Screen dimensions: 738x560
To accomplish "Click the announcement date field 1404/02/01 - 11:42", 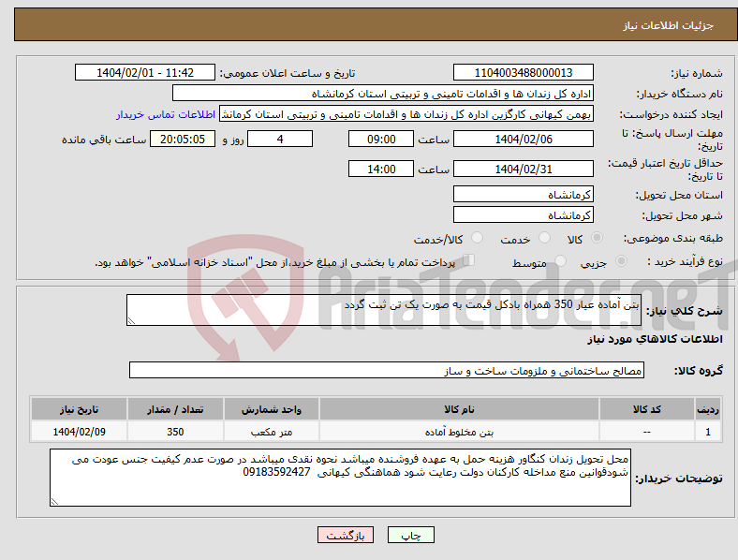I will [x=145, y=72].
